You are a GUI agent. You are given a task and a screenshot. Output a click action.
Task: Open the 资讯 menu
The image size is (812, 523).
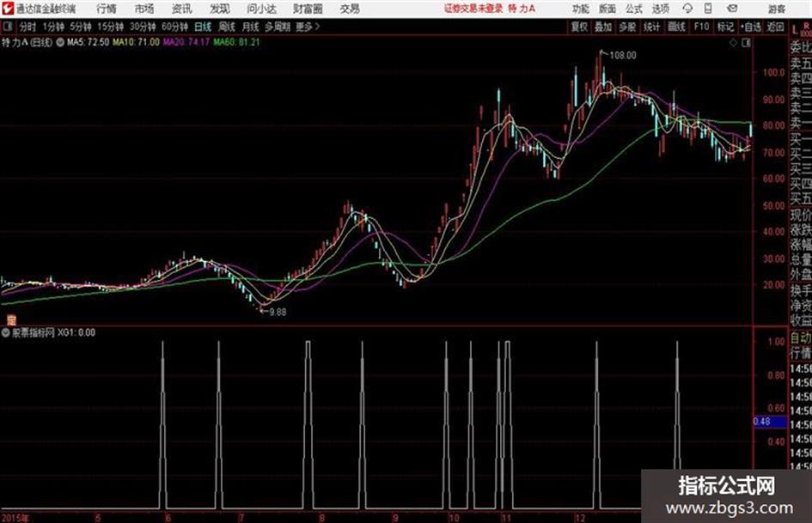(182, 9)
